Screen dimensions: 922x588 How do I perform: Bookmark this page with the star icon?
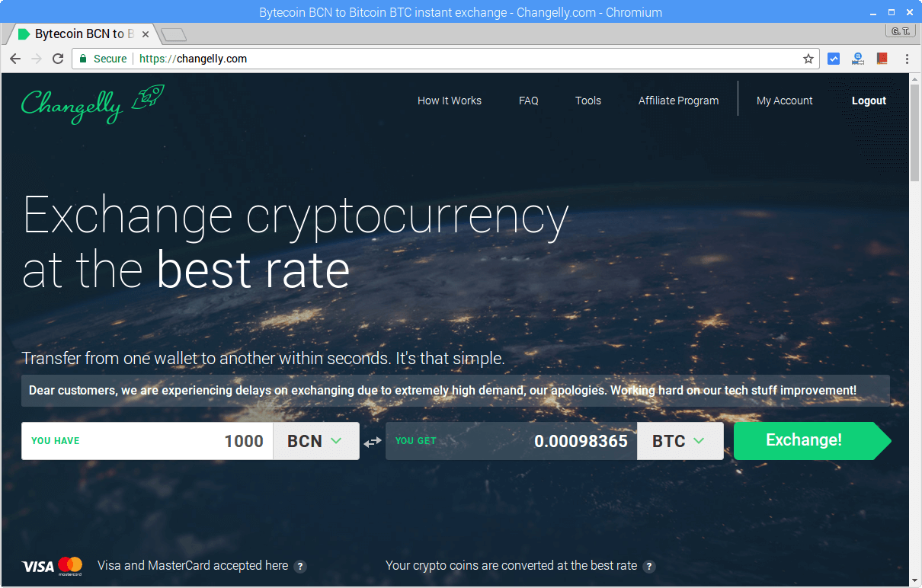(808, 59)
